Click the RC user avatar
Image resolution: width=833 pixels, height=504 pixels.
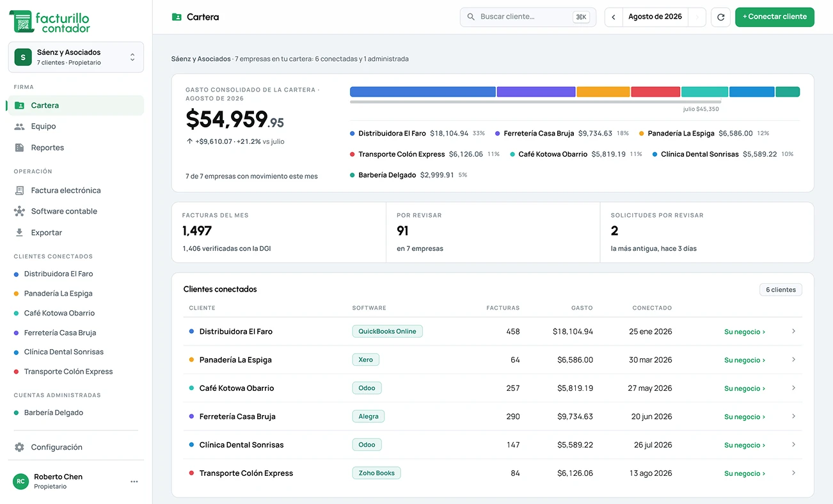[21, 482]
